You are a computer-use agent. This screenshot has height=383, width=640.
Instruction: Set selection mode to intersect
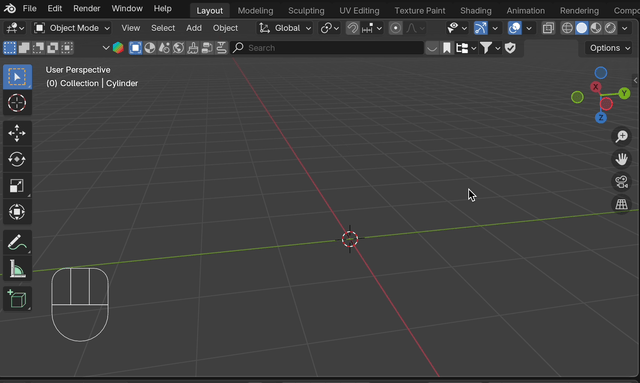click(67, 48)
